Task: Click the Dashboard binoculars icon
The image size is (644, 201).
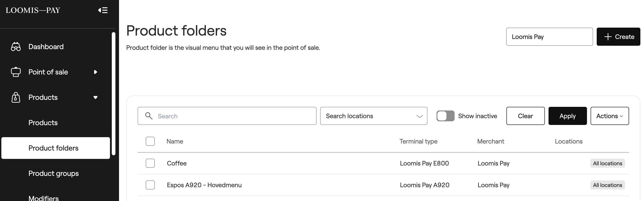Action: click(x=16, y=47)
